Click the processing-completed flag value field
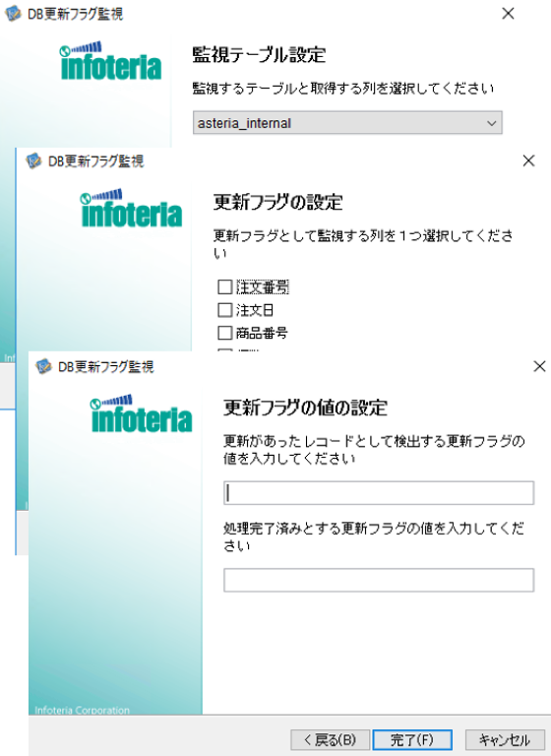This screenshot has width=551, height=756. tap(379, 580)
